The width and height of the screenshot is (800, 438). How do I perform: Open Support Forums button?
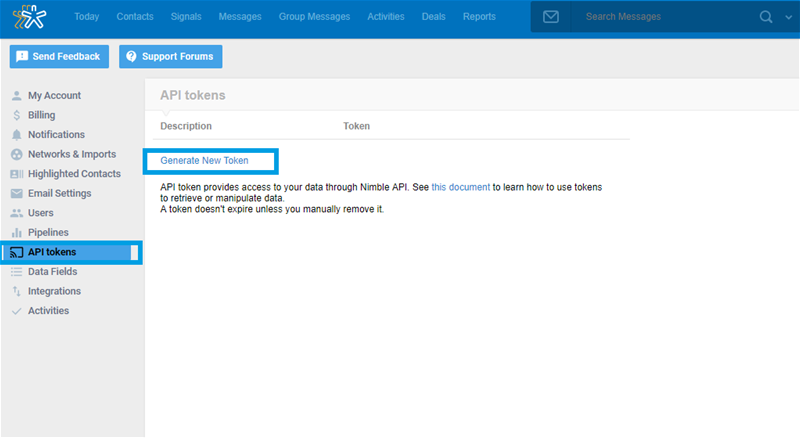[170, 57]
